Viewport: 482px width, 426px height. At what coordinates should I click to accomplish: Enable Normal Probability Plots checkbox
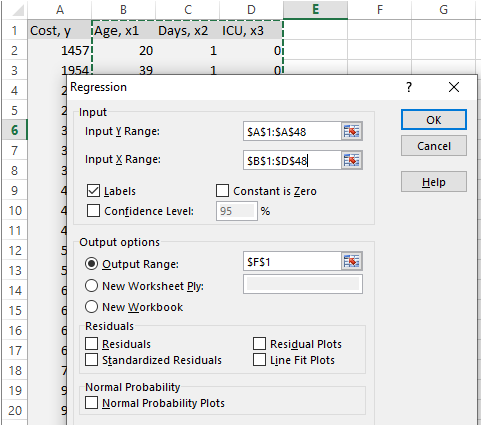pyautogui.click(x=91, y=402)
